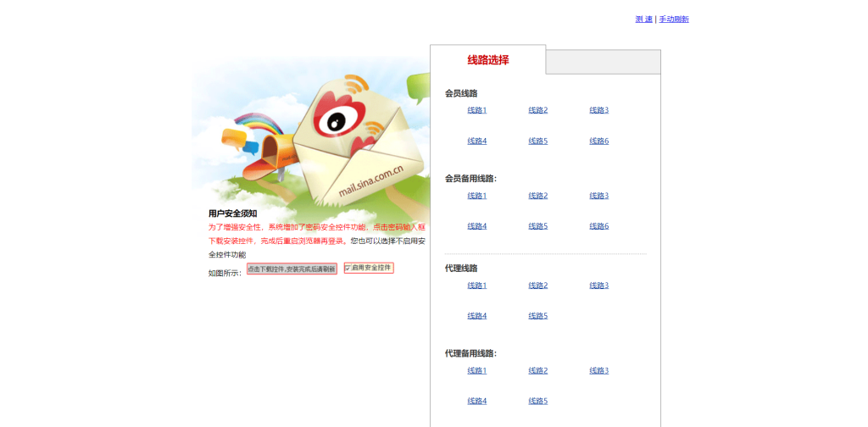The image size is (868, 427).
Task: Open 线路2 under 会员线路
Action: pos(537,110)
